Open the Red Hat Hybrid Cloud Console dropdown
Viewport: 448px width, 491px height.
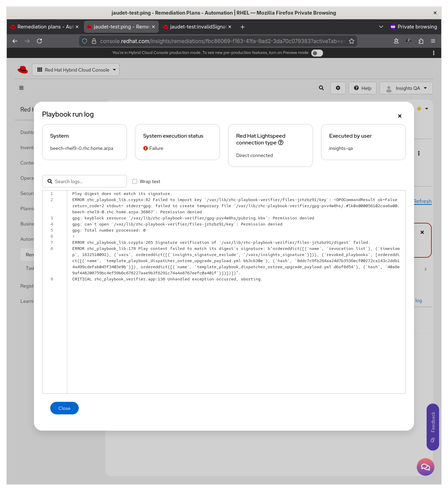pyautogui.click(x=76, y=70)
